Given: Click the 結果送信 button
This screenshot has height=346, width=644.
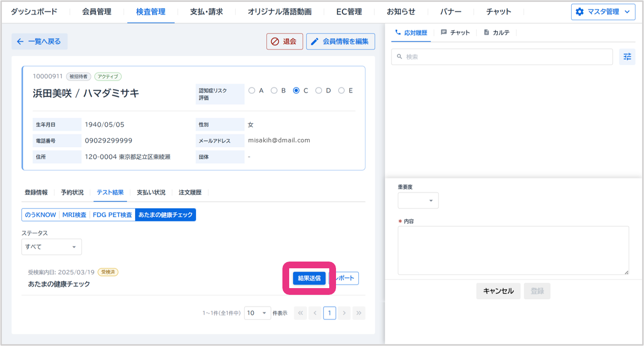Looking at the screenshot, I should tap(309, 278).
